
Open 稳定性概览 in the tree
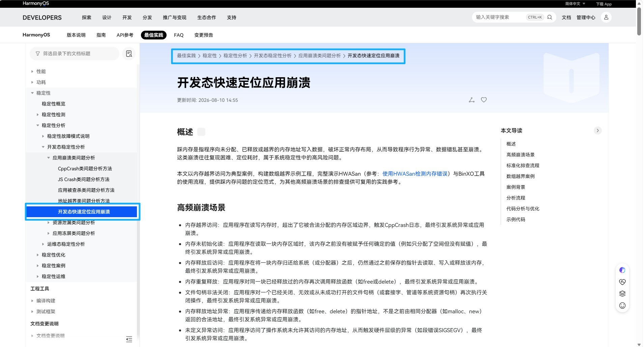tap(54, 104)
